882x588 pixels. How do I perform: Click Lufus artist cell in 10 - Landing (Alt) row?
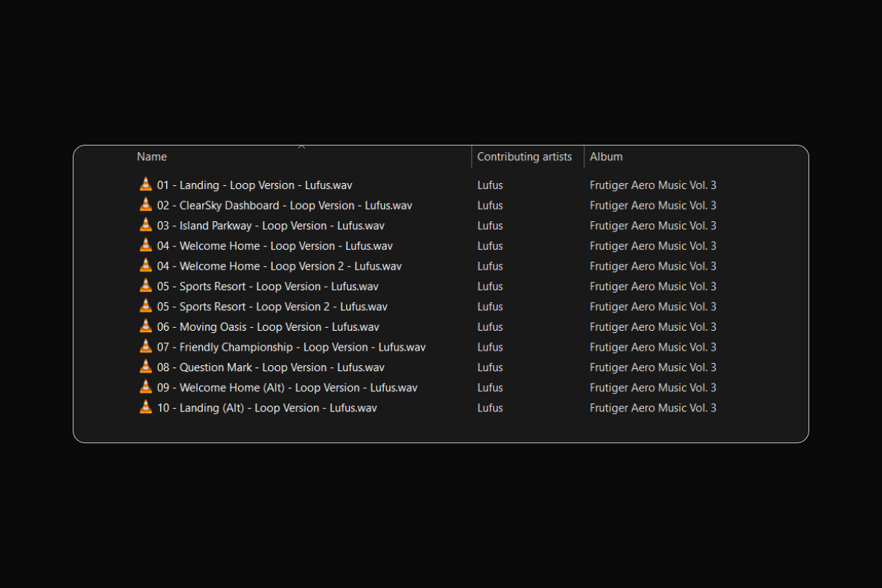[x=490, y=408]
